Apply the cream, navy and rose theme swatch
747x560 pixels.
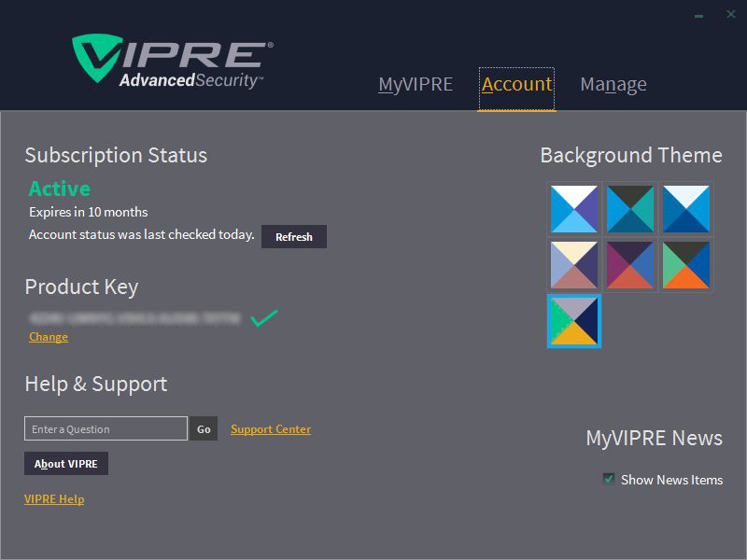click(x=574, y=265)
